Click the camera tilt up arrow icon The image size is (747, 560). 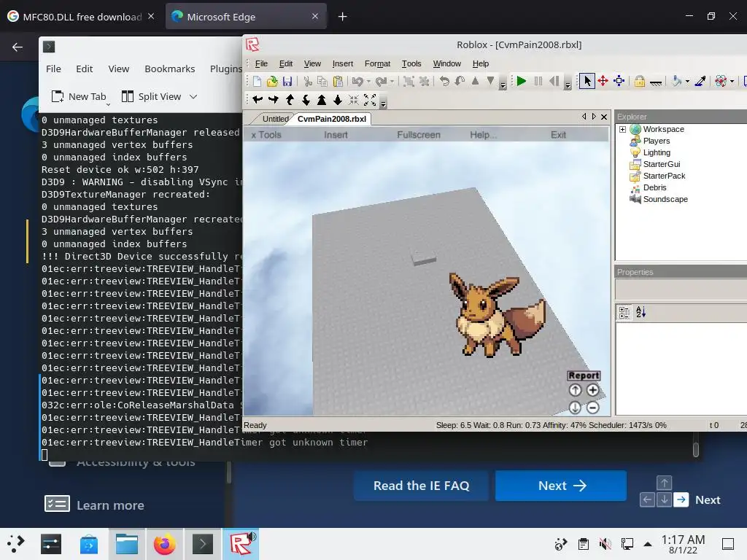(290, 99)
